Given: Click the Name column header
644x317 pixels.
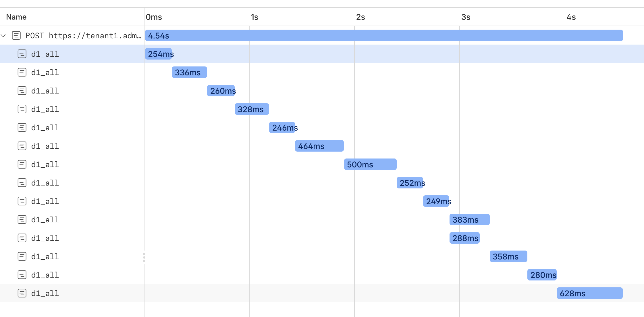Looking at the screenshot, I should click(16, 17).
